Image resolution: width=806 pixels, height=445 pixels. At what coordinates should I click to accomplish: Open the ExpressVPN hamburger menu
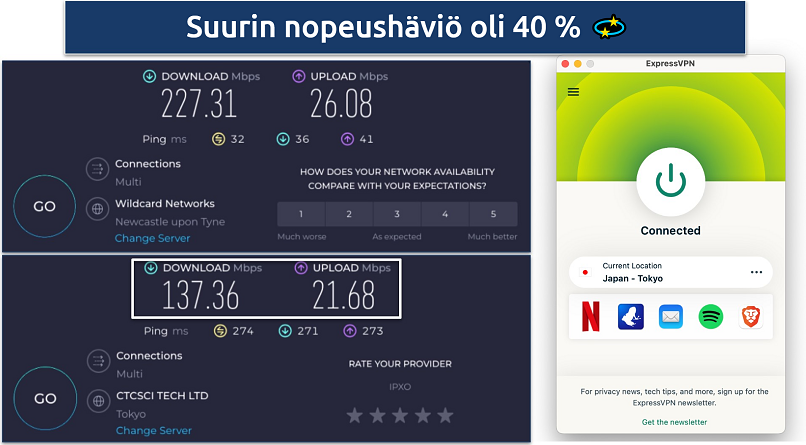pyautogui.click(x=573, y=92)
